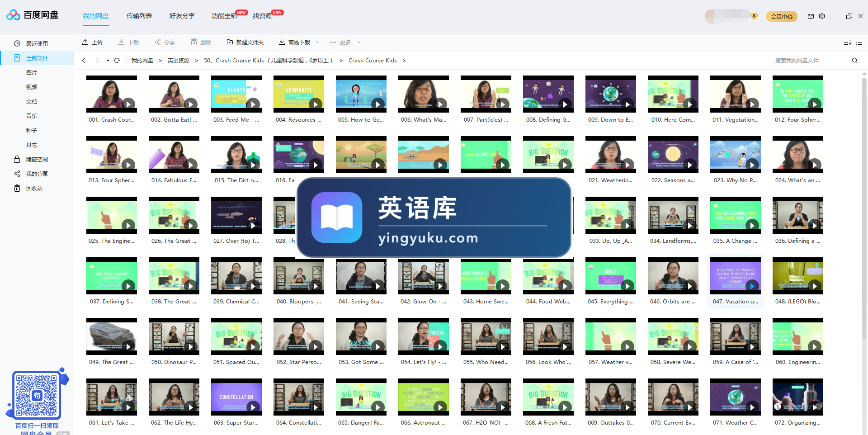Click the Baidu Netdisk logo icon
Viewport: 868px width, 435px height.
13,15
